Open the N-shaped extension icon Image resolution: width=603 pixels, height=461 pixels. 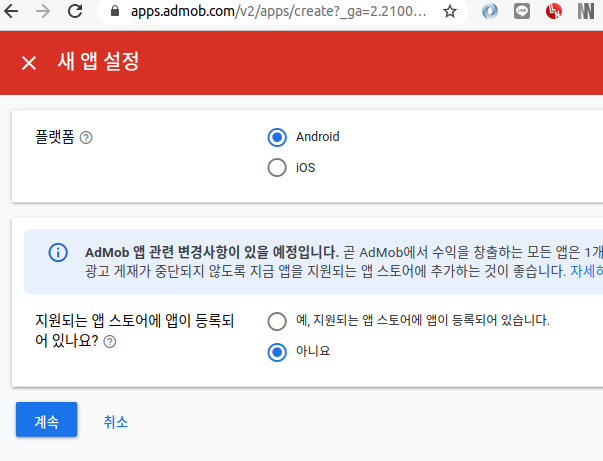click(586, 11)
